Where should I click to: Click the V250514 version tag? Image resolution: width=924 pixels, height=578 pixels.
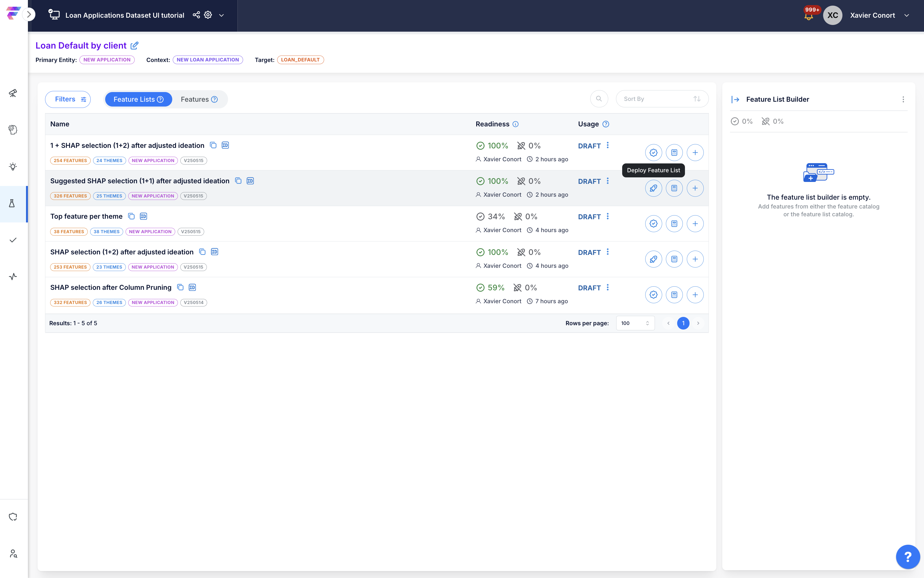(x=194, y=302)
